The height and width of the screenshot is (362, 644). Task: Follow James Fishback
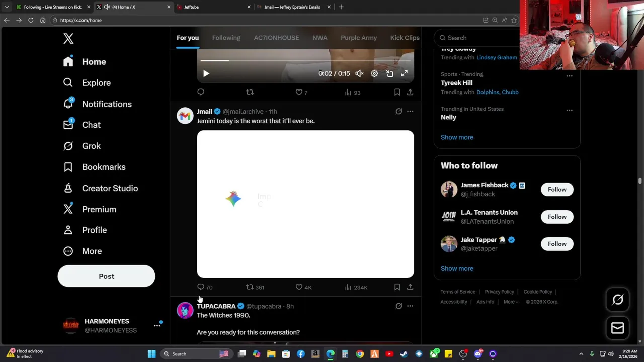tap(557, 190)
